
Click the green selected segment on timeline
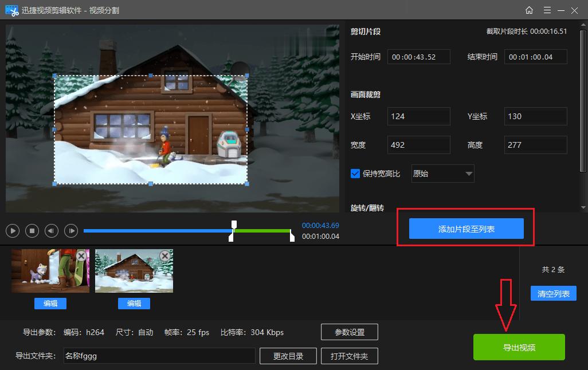[262, 231]
